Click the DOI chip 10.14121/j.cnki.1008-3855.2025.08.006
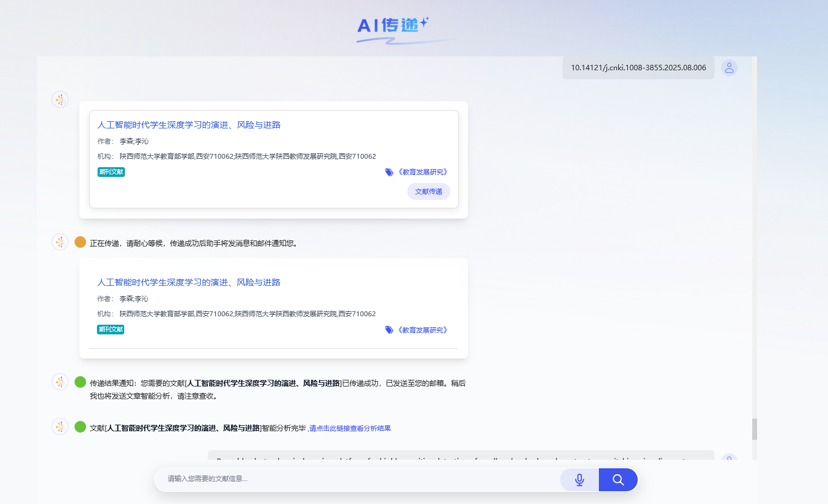The width and height of the screenshot is (828, 504). [x=638, y=67]
